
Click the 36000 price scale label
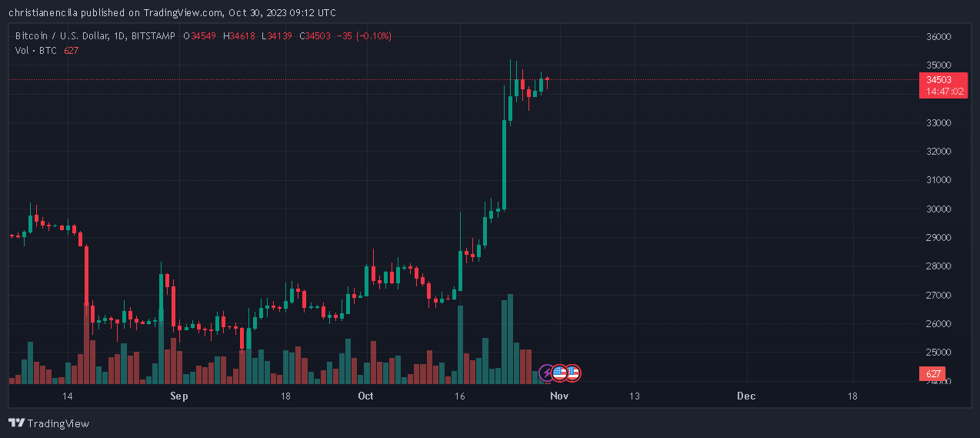[x=938, y=36]
